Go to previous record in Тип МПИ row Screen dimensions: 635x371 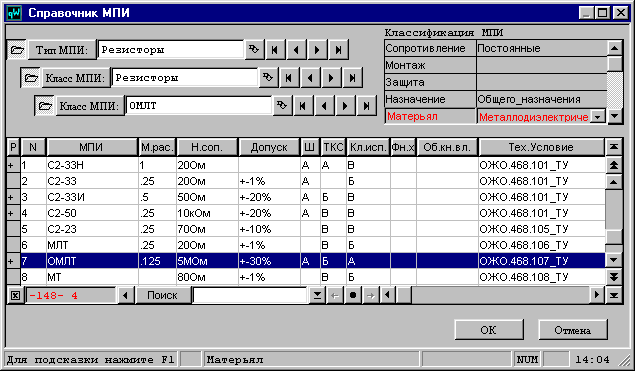296,50
